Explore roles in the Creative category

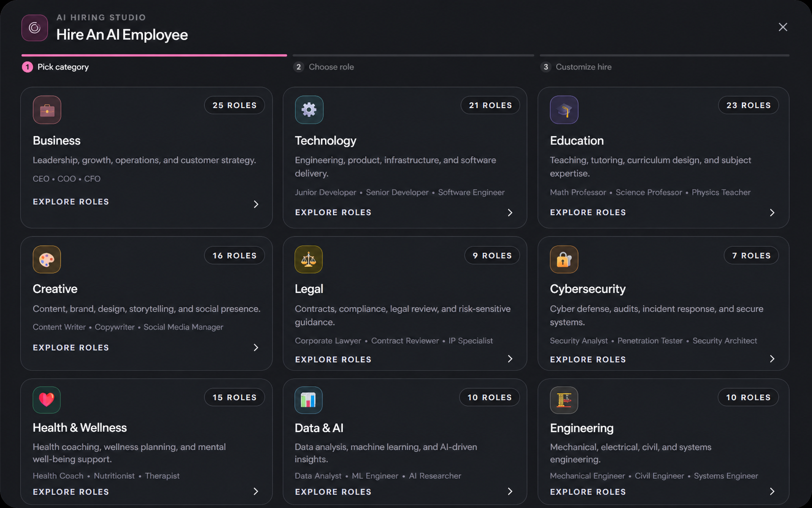click(x=71, y=348)
